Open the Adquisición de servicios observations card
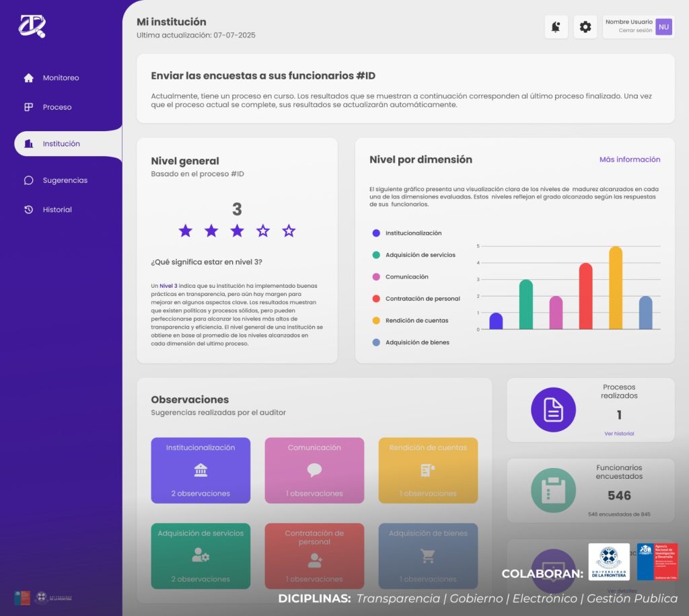The height and width of the screenshot is (616, 689). click(201, 555)
